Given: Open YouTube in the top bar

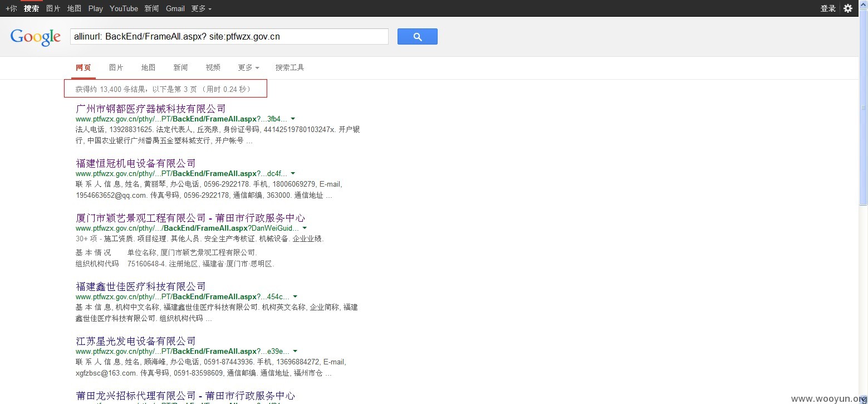Looking at the screenshot, I should click(x=124, y=8).
